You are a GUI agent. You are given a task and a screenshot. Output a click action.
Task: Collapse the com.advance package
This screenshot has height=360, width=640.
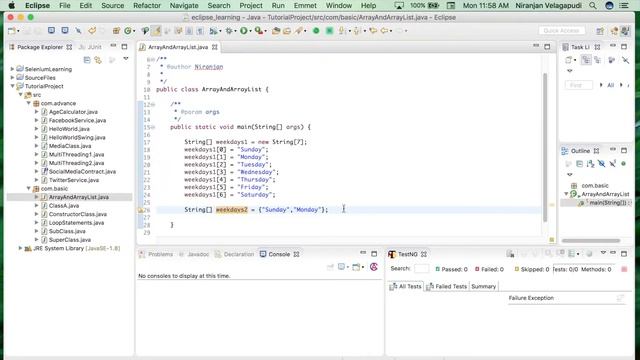(29, 103)
